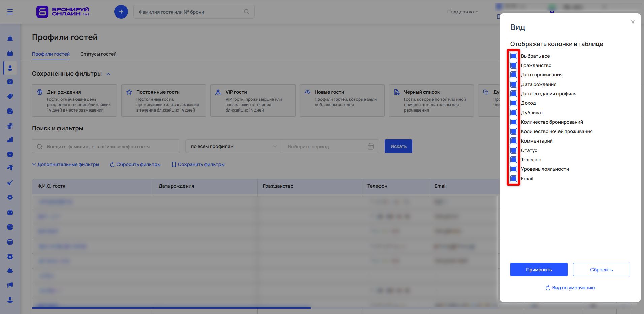Open the settings gear icon in sidebar

(10, 197)
